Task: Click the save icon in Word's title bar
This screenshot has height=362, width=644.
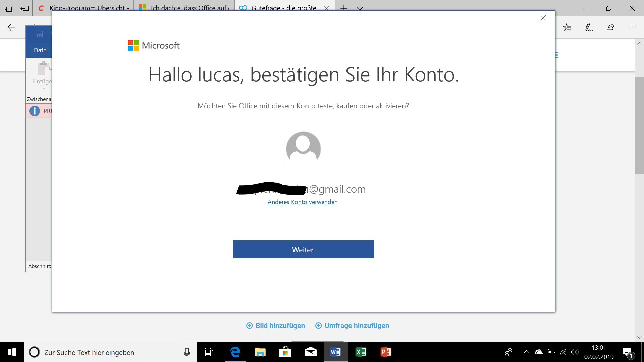Action: tap(40, 34)
